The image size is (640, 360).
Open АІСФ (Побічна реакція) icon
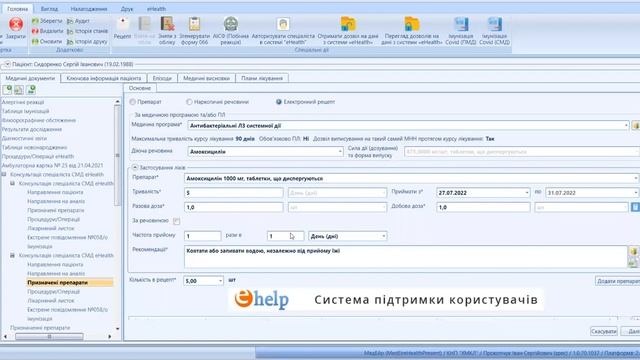click(231, 24)
